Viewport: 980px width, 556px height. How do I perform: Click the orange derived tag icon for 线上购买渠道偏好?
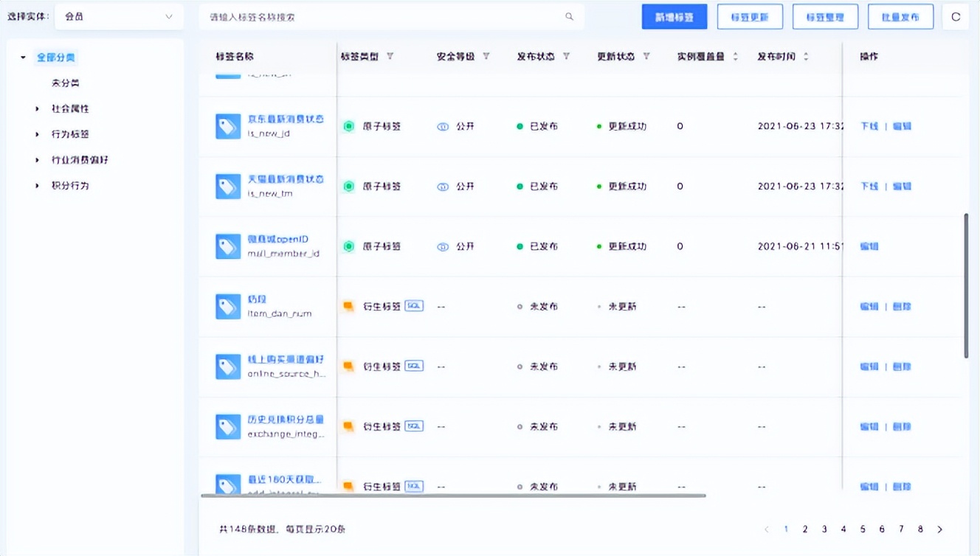tap(349, 366)
